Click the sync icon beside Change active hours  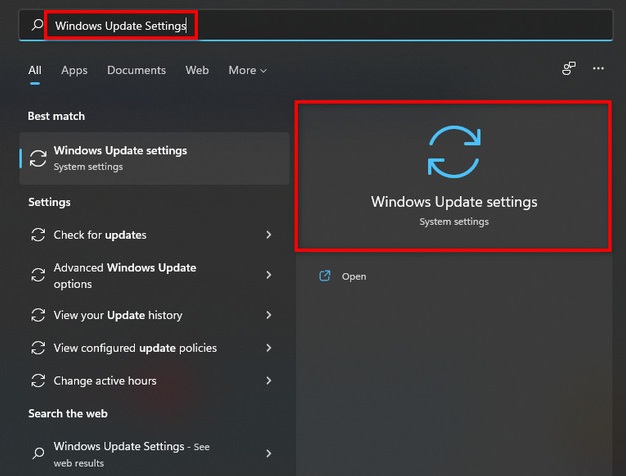click(x=38, y=381)
